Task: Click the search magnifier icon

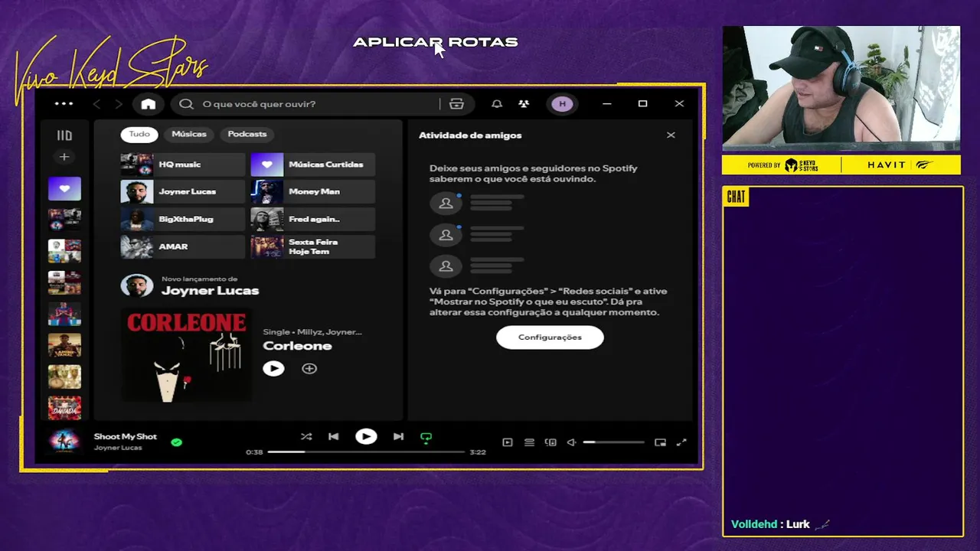Action: click(x=186, y=104)
